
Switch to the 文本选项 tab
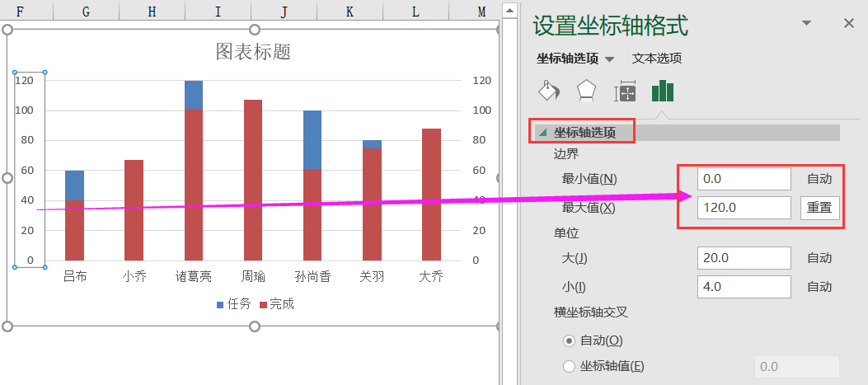click(x=656, y=59)
